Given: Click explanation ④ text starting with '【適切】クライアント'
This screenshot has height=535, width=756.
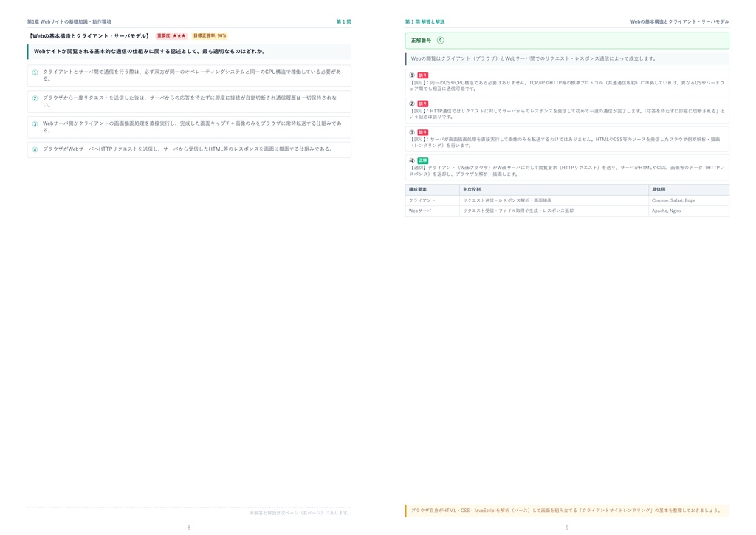Looking at the screenshot, I should [x=567, y=171].
